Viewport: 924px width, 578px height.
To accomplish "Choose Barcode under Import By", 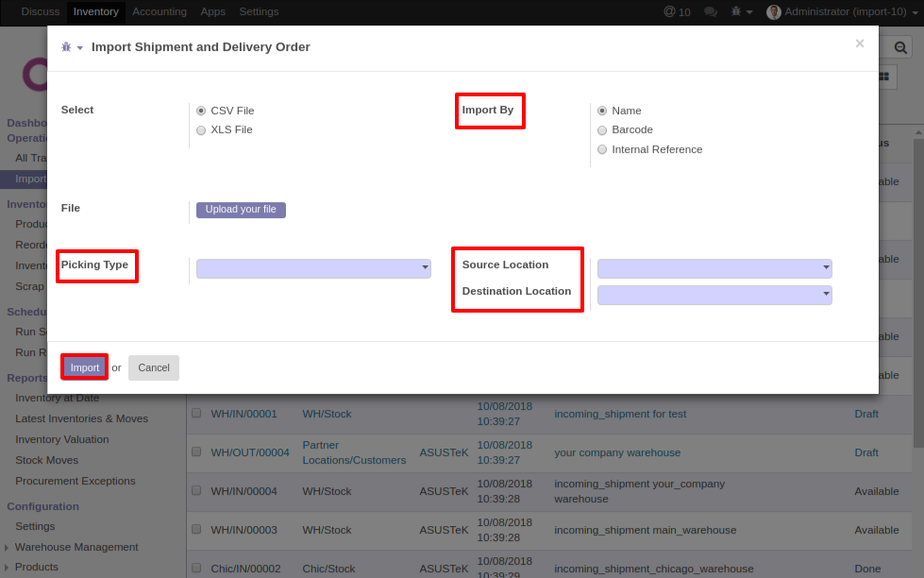I will coord(602,130).
